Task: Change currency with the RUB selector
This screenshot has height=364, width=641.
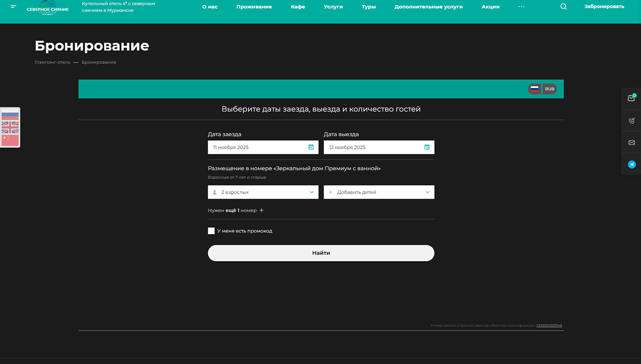Action: click(x=550, y=89)
